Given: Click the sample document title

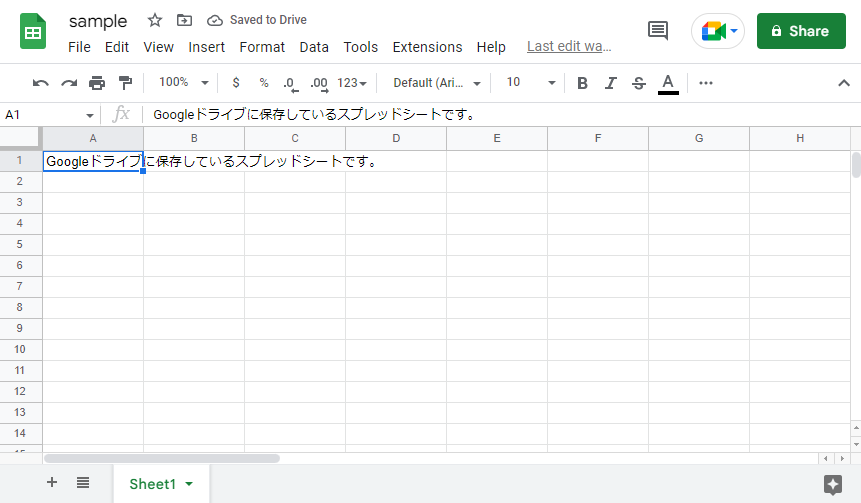Looking at the screenshot, I should (98, 21).
